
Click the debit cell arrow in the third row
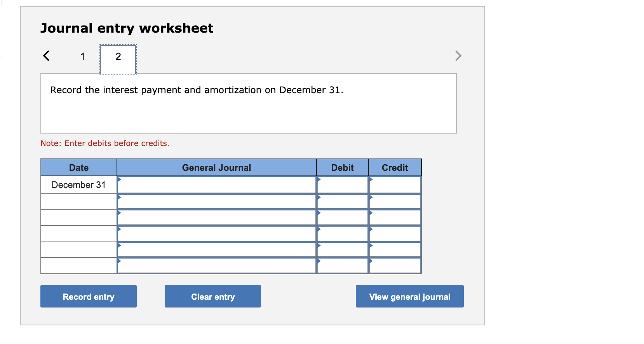point(319,213)
